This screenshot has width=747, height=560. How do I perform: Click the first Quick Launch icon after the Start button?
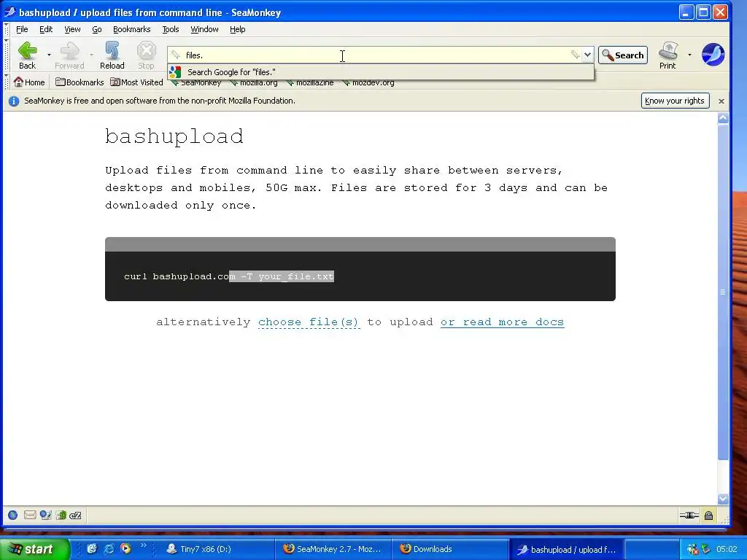point(92,549)
